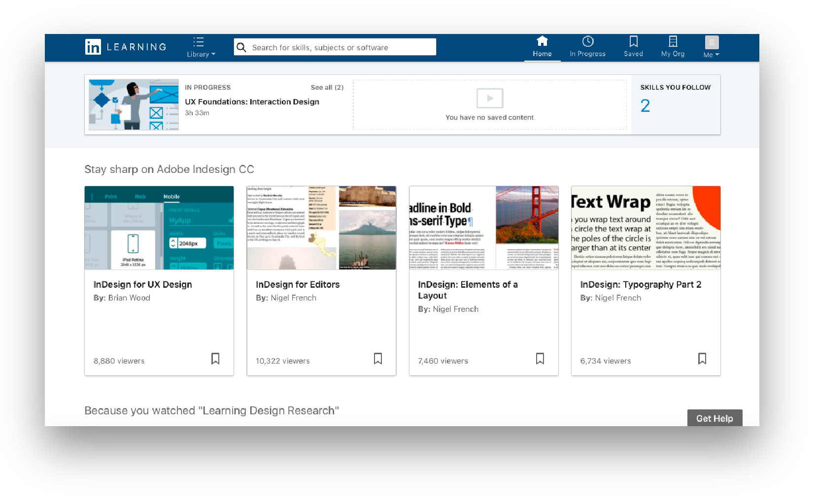Image resolution: width=817 pixels, height=504 pixels.
Task: Bookmark InDesign: Typography Part 2 course
Action: click(702, 359)
